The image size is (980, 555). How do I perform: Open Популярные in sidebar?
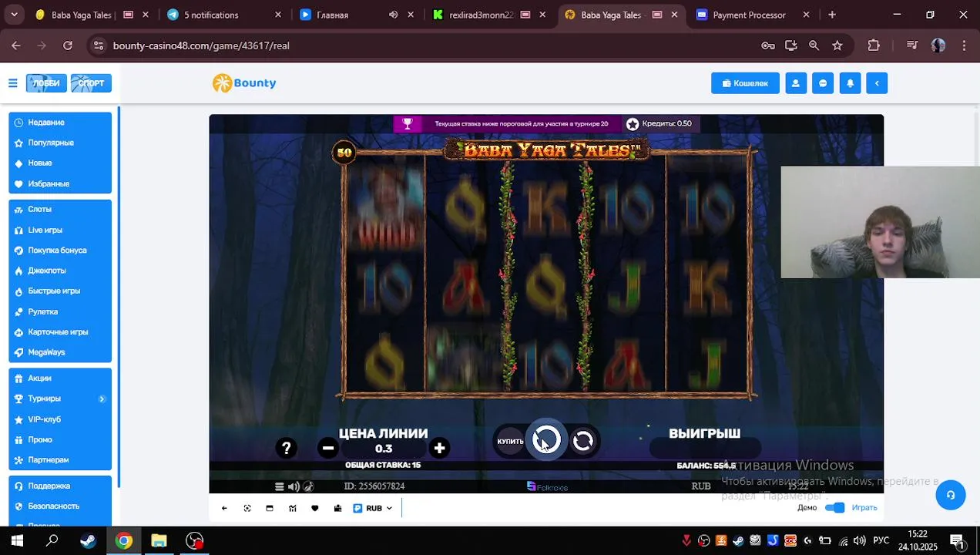pyautogui.click(x=60, y=143)
